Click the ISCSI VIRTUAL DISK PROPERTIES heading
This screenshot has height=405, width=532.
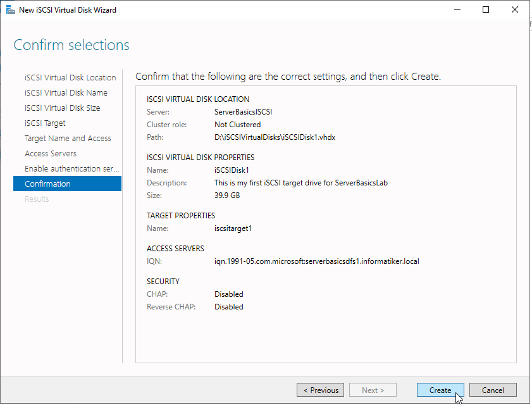coord(200,158)
